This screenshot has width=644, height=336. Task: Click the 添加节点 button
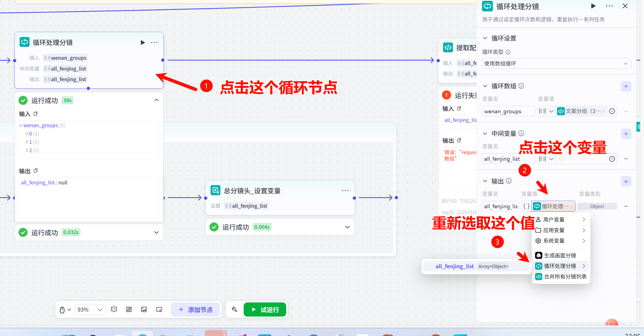[196, 309]
